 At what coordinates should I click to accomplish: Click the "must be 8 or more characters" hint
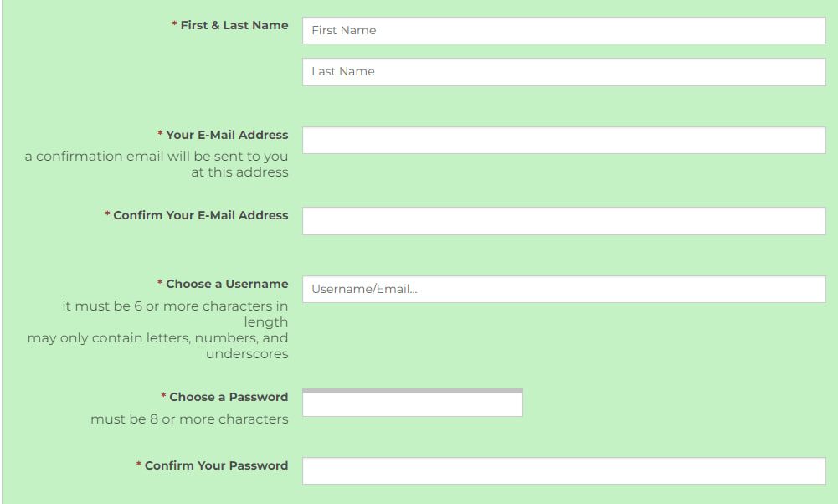click(189, 419)
